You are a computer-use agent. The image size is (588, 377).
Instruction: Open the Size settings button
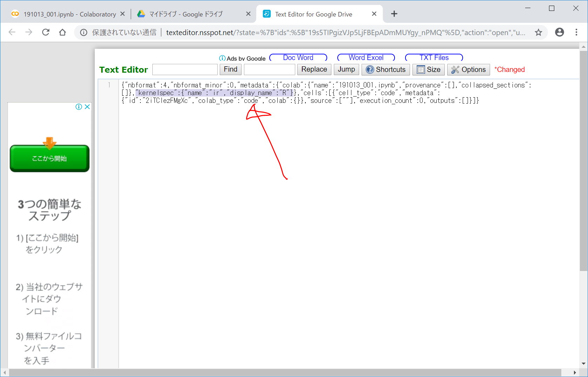[428, 70]
